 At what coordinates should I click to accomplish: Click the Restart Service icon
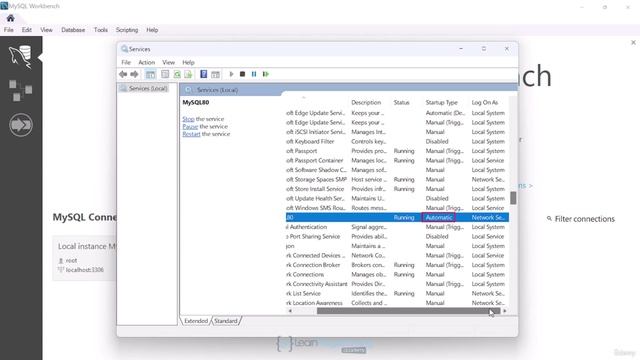(x=266, y=74)
